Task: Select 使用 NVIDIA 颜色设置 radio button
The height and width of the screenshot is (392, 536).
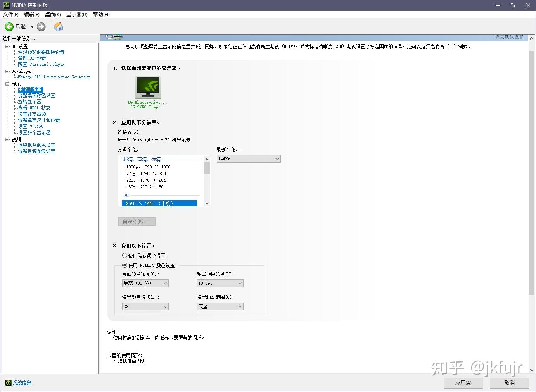Action: point(124,265)
